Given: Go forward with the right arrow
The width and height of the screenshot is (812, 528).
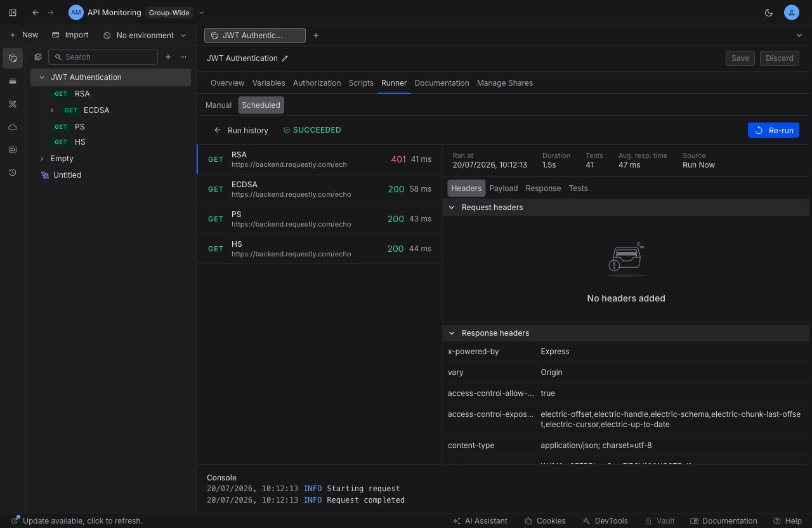Looking at the screenshot, I should (51, 13).
